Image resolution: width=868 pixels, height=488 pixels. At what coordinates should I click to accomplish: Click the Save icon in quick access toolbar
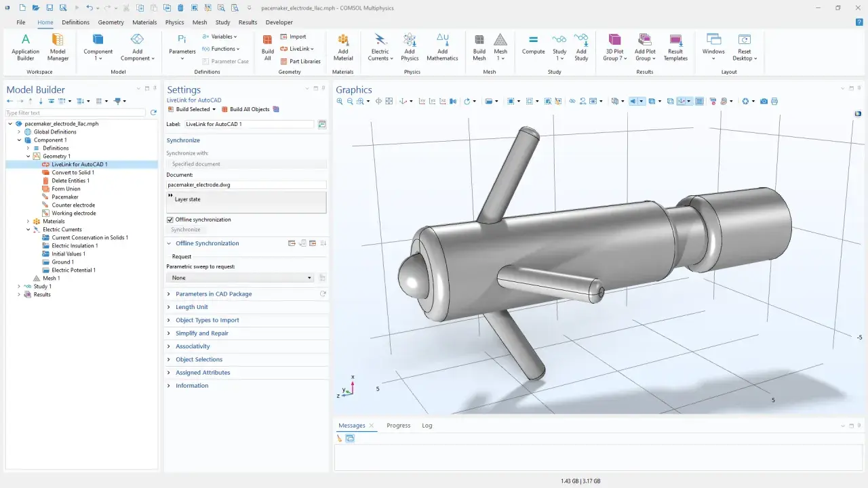(x=49, y=8)
